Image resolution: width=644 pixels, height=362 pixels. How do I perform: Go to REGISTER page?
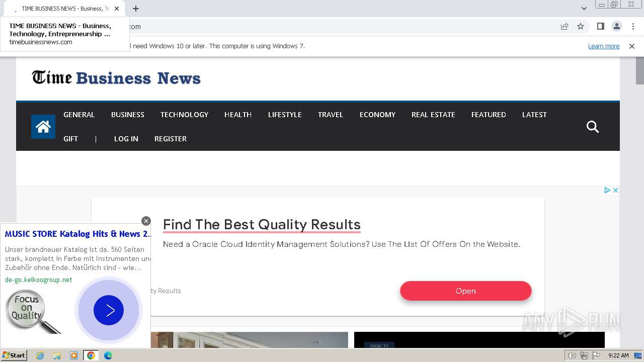click(x=171, y=139)
